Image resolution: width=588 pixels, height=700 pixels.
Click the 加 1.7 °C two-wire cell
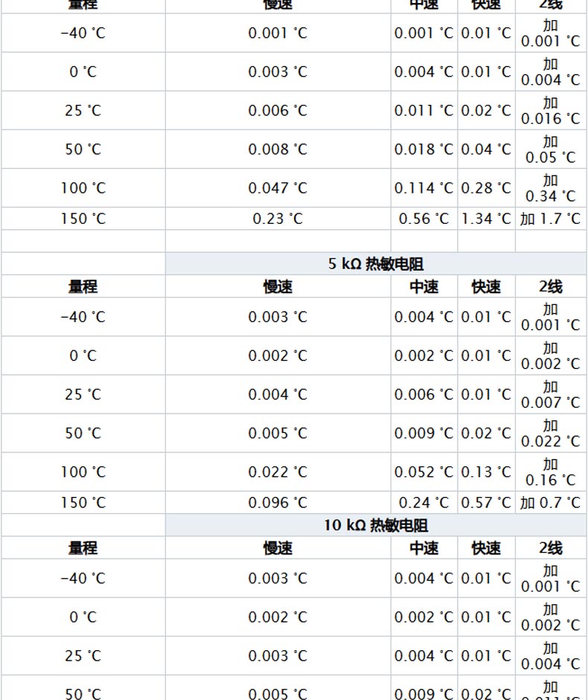(550, 219)
